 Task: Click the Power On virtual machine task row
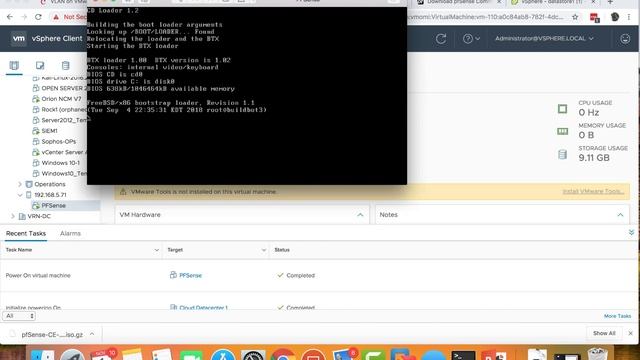[318, 276]
